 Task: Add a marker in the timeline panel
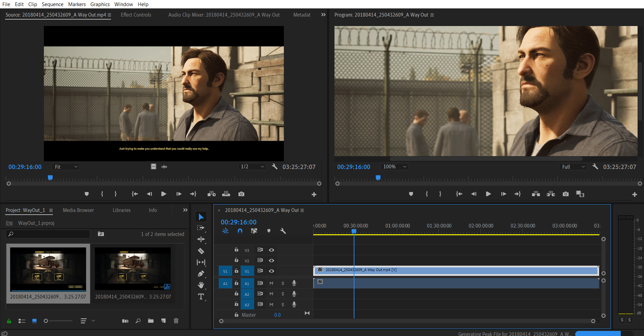click(x=269, y=231)
